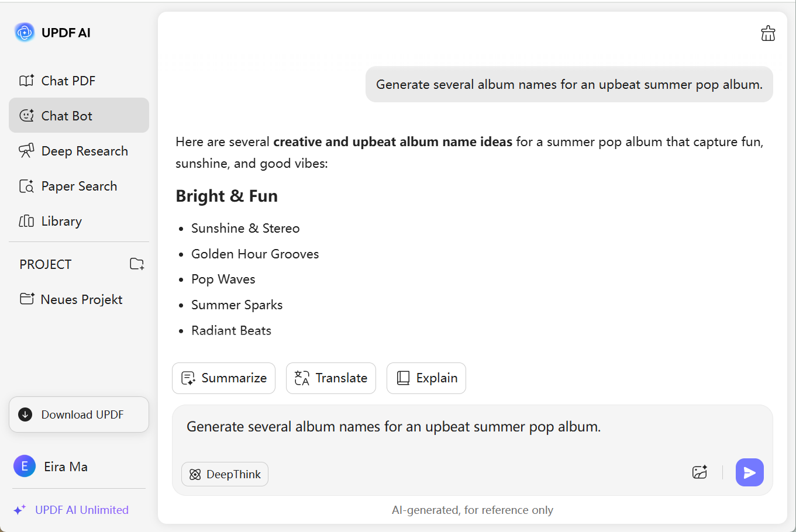The width and height of the screenshot is (796, 532).
Task: Click the send message arrow button
Action: tap(749, 472)
